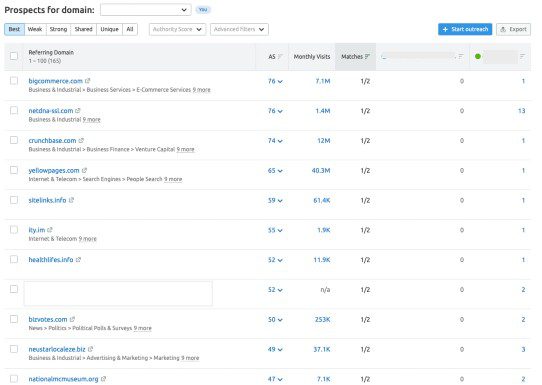The height and width of the screenshot is (385, 542).
Task: Open external link icon beside sitelinks.info
Action: pos(71,200)
